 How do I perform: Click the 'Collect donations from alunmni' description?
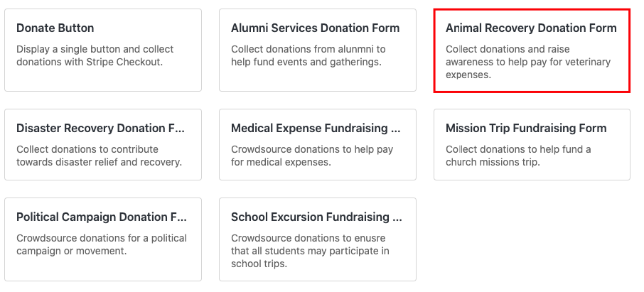(308, 50)
